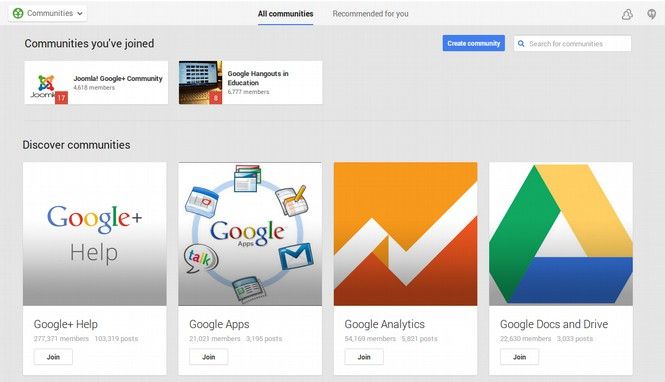
Task: Click the '22,630 members' text
Action: [x=526, y=339]
